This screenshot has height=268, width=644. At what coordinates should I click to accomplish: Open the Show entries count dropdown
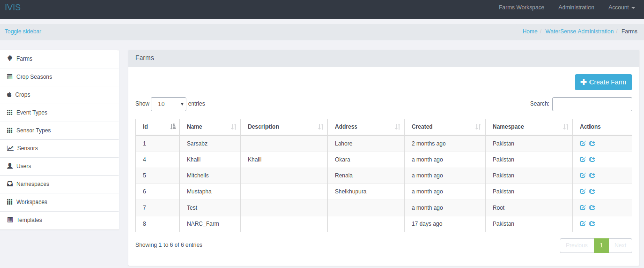point(169,104)
